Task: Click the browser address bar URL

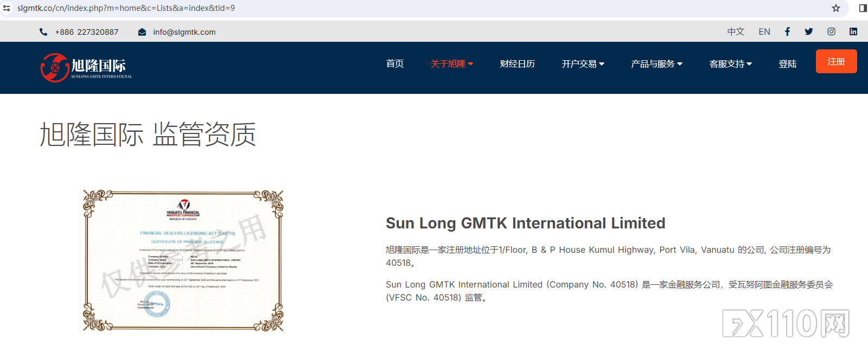Action: [126, 8]
